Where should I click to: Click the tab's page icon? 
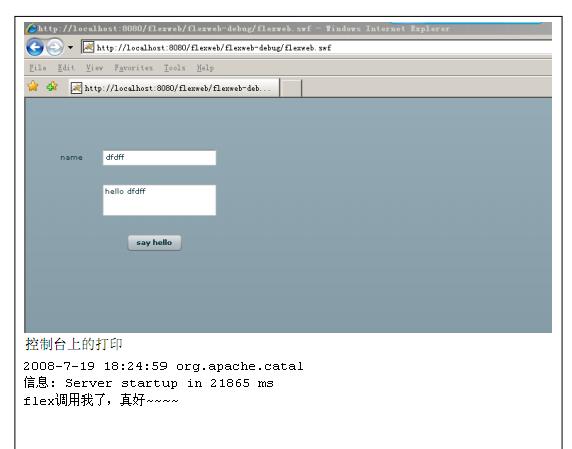76,88
